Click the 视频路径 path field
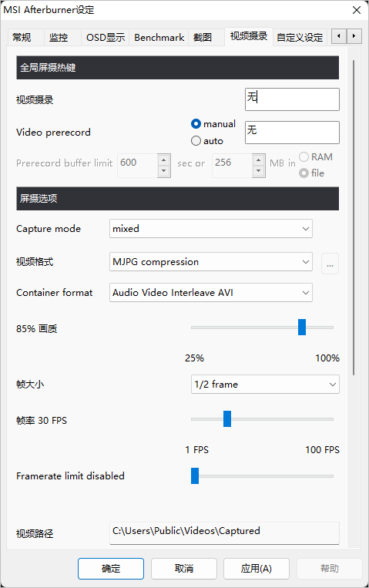The height and width of the screenshot is (588, 369). click(x=224, y=533)
